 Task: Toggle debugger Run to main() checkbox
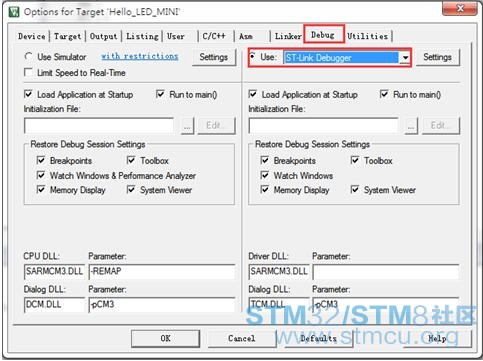[x=384, y=94]
